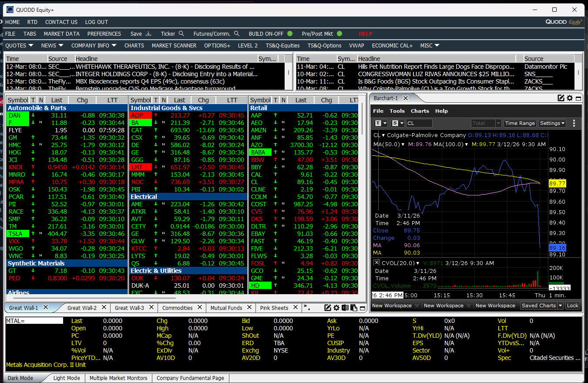The width and height of the screenshot is (588, 383).
Task: Open the Barchart-1 panel edit icon
Action: [561, 98]
